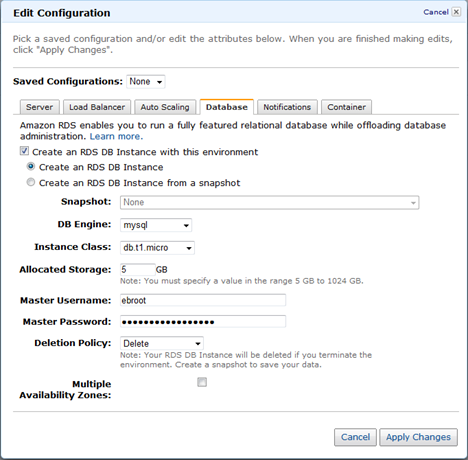Expand the Snapshot dropdown list

(x=269, y=203)
